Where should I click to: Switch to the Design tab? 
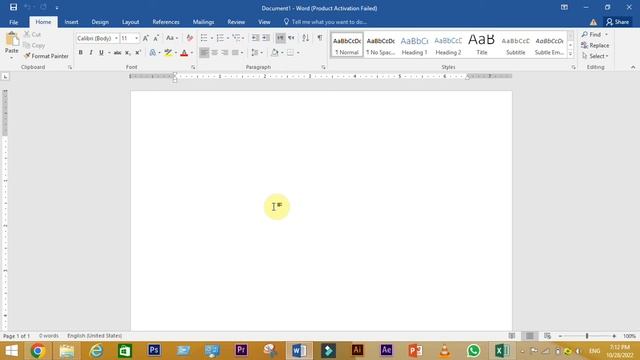click(100, 22)
